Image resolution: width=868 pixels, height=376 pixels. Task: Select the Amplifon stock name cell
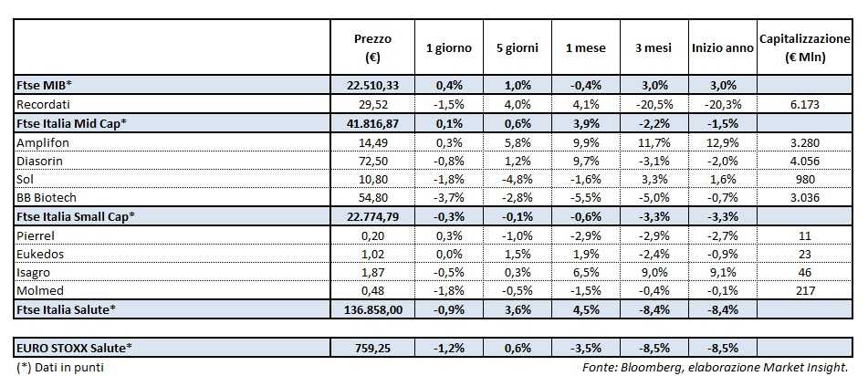(40, 143)
